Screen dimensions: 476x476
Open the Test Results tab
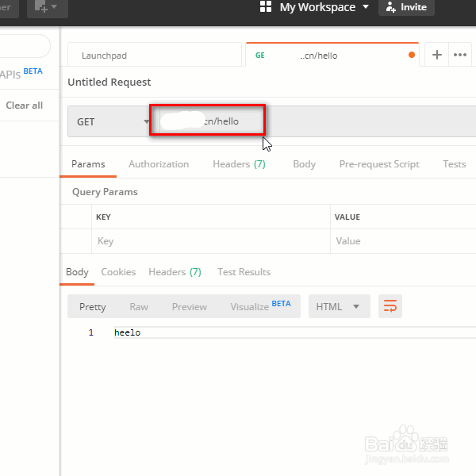[244, 272]
